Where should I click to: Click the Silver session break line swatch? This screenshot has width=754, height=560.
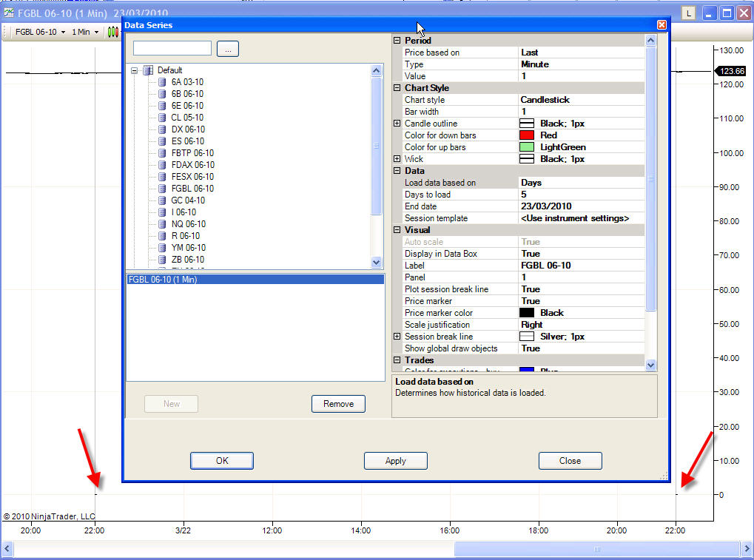click(527, 337)
